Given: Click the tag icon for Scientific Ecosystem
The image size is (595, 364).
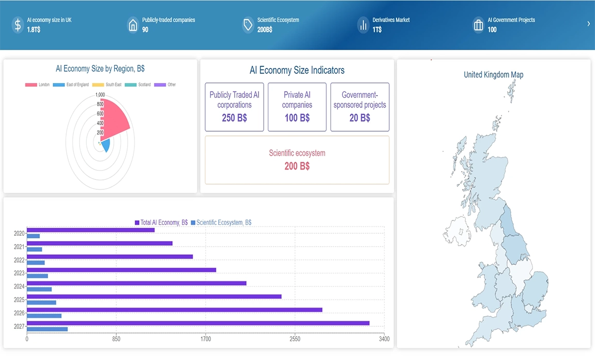Looking at the screenshot, I should [x=248, y=25].
